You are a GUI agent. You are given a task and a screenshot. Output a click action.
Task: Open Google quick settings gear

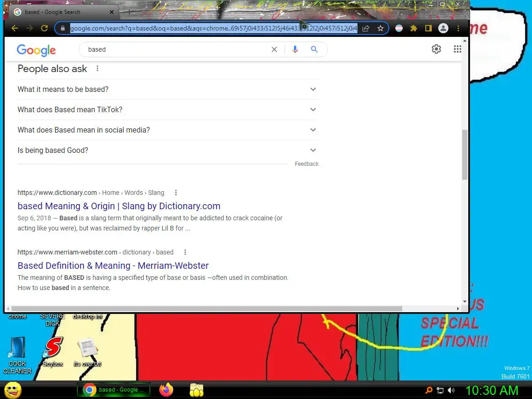coord(436,49)
